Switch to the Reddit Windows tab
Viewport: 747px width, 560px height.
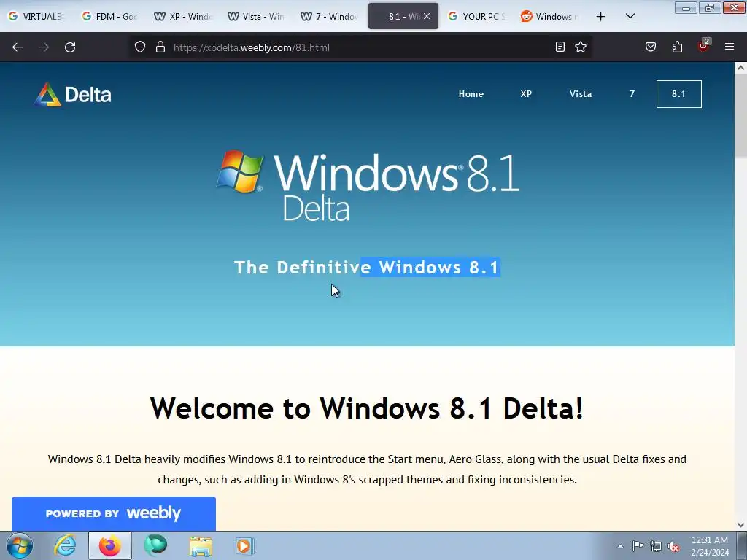(x=549, y=17)
